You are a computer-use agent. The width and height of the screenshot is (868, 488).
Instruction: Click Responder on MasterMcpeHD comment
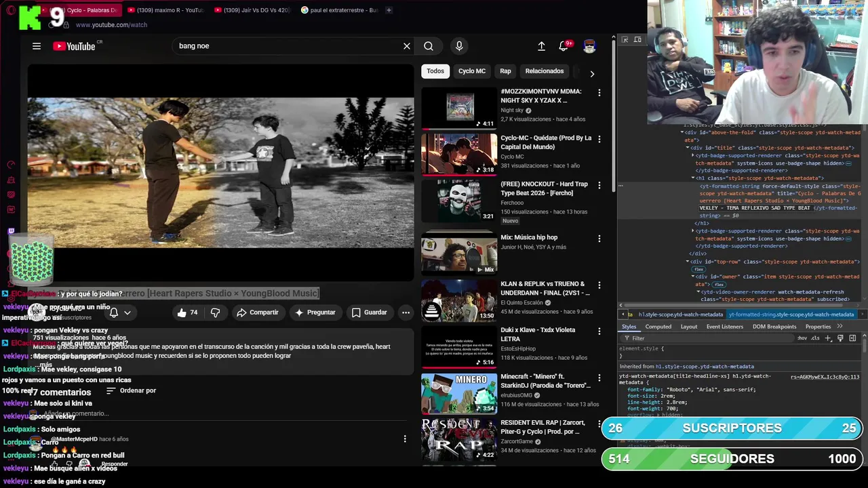coord(115,464)
